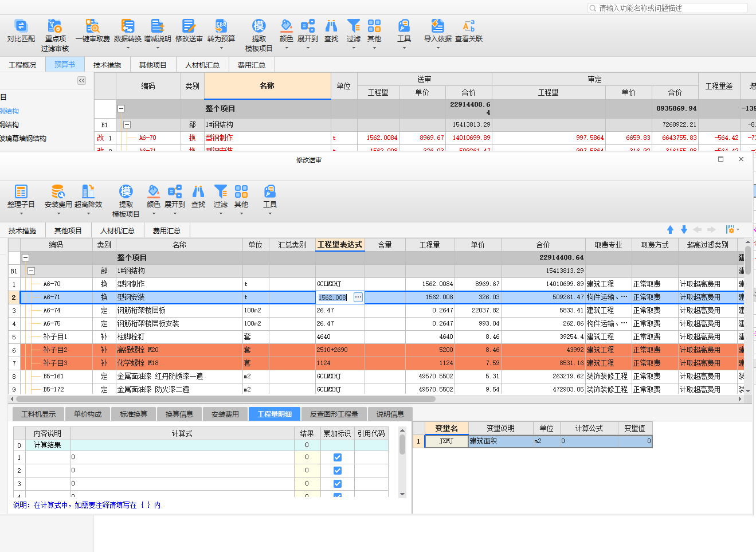
Task: Click 查找 binoculars icon in main toolbar
Action: click(331, 26)
